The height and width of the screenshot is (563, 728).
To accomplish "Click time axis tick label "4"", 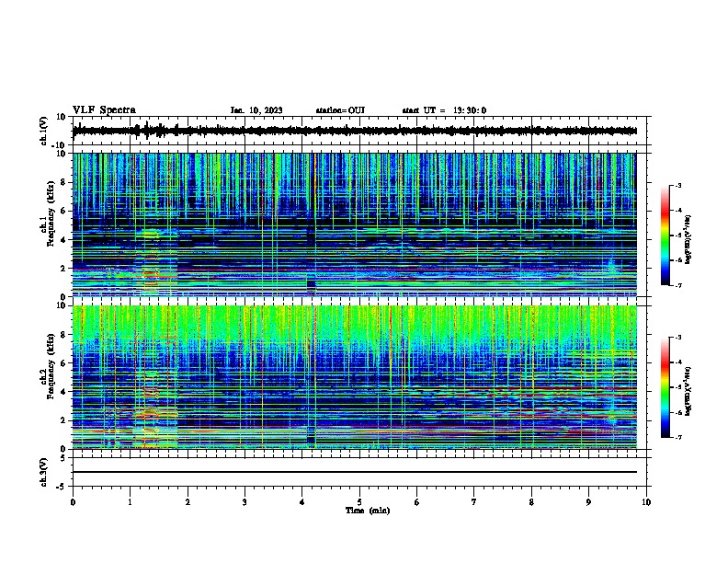I will 302,502.
